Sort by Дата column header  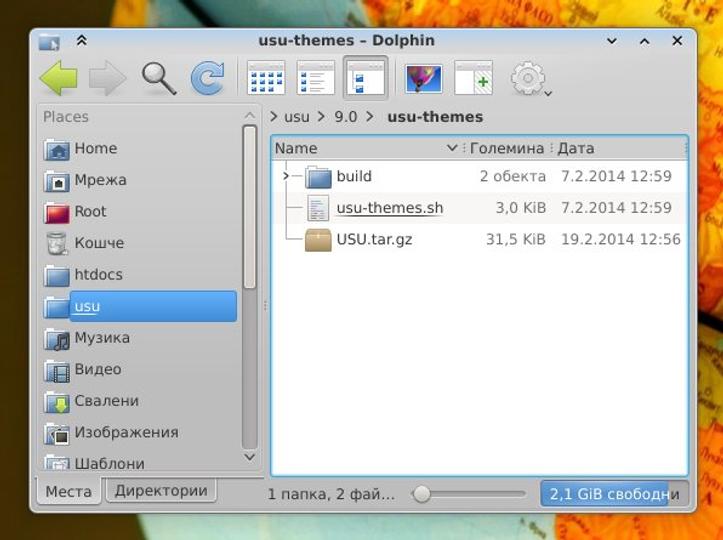[618, 148]
